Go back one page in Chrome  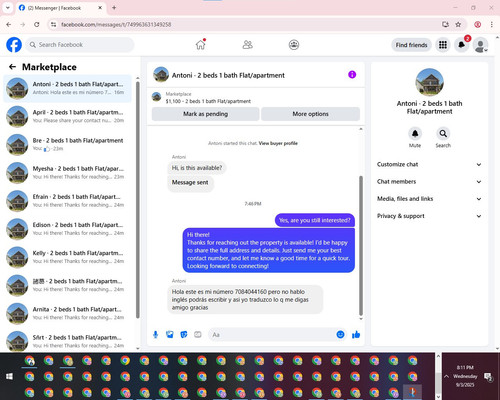(9, 24)
